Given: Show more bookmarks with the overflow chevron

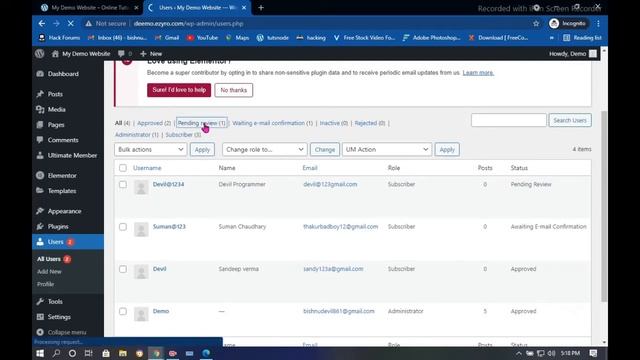Looking at the screenshot, I should (552, 38).
